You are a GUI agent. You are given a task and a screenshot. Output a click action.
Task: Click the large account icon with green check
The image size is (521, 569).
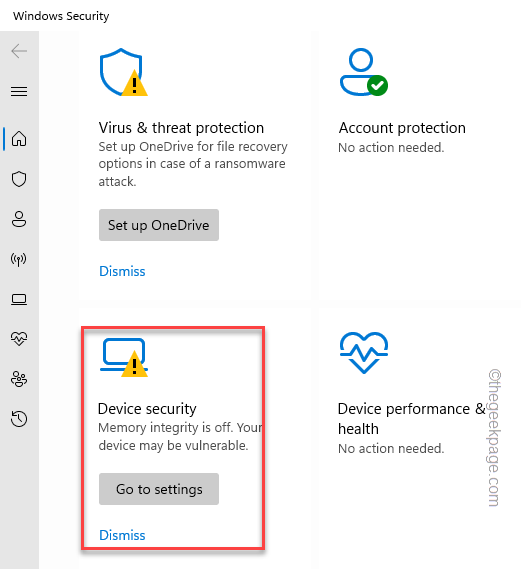(364, 72)
